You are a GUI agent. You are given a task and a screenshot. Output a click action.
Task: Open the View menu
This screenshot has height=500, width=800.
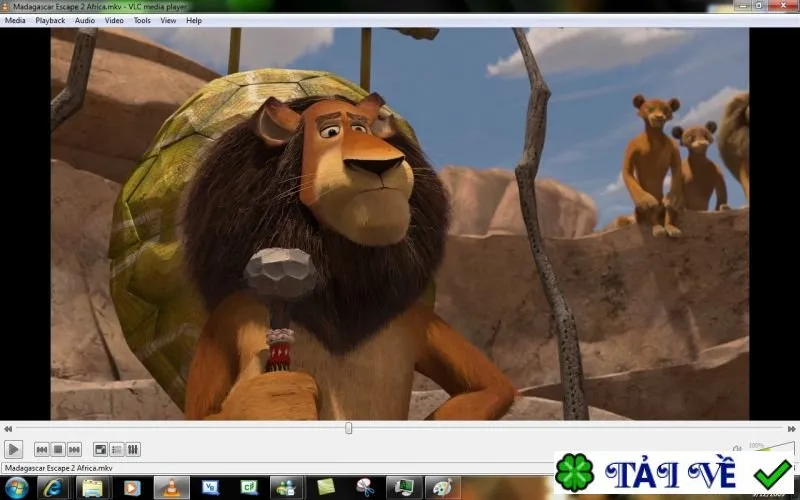168,20
